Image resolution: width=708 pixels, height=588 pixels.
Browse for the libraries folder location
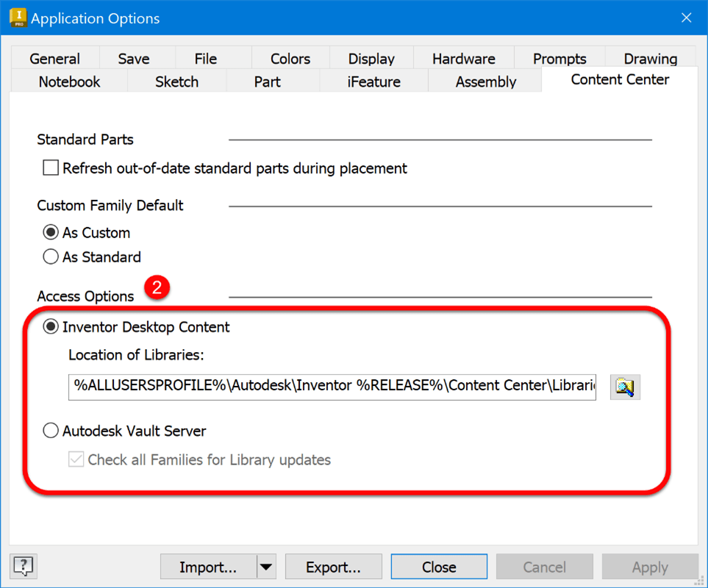[x=625, y=387]
